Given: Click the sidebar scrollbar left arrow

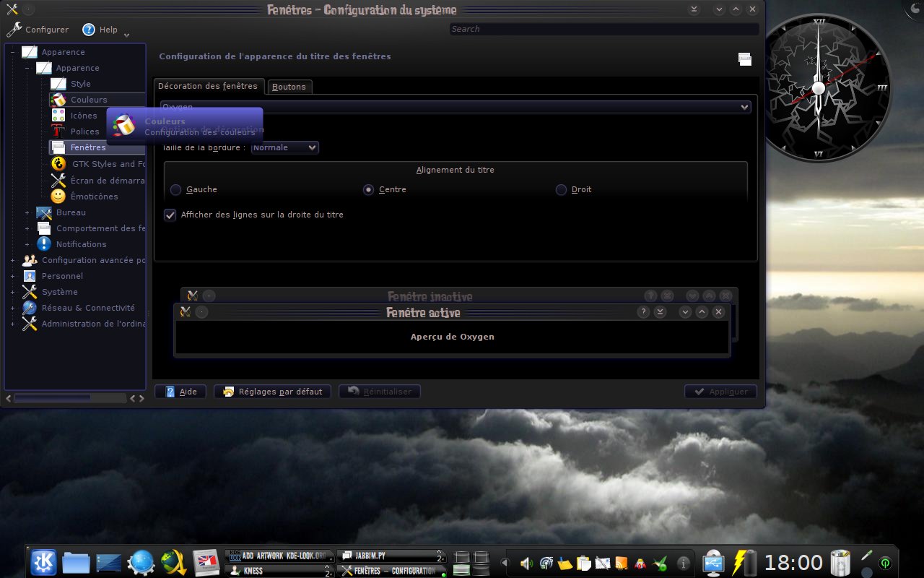Looking at the screenshot, I should click(x=8, y=398).
